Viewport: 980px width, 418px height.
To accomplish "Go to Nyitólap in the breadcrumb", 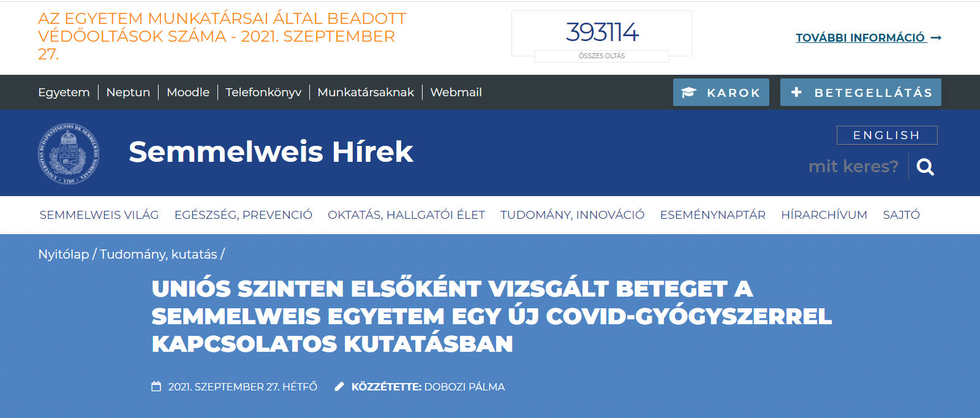I will (x=64, y=254).
